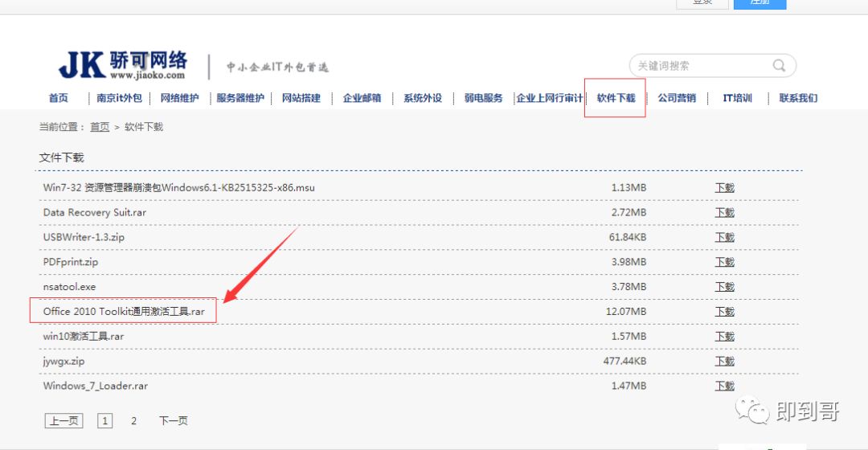Screen dimensions: 868x450
Task: Click the 61.84KB size value
Action: tap(628, 237)
